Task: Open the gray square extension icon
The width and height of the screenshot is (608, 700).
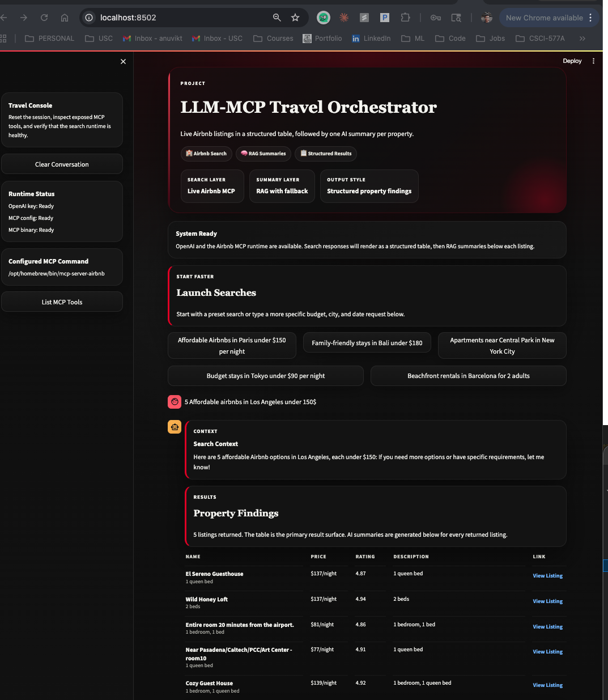Action: 364,18
